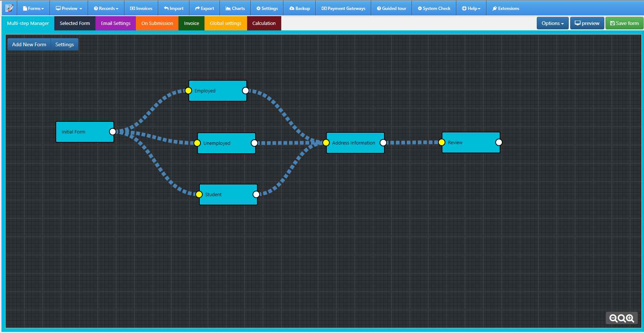Click the canvas Settings button
The image size is (644, 333).
[x=65, y=44]
